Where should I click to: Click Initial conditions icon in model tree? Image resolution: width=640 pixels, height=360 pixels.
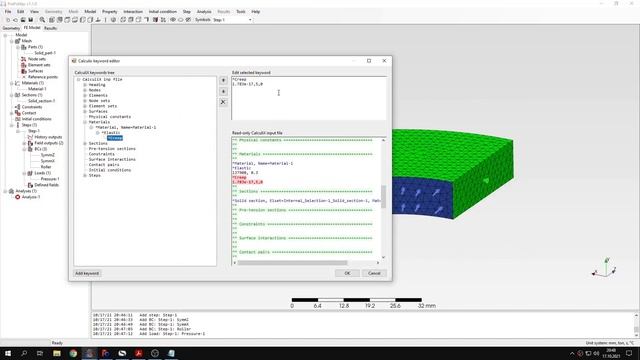pos(18,119)
